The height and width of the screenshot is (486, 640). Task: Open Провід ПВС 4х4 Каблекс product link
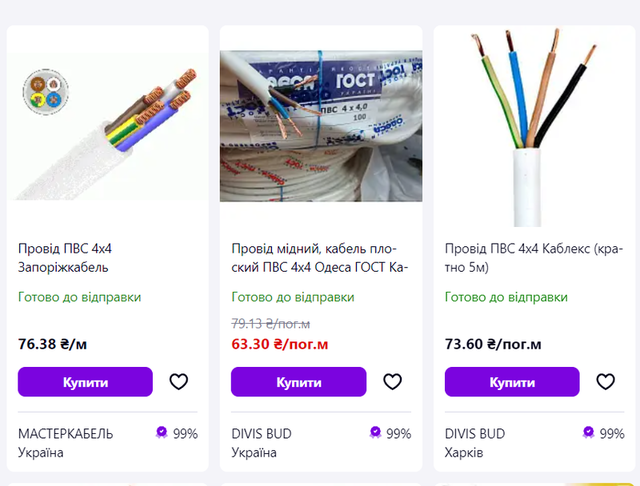[526, 257]
